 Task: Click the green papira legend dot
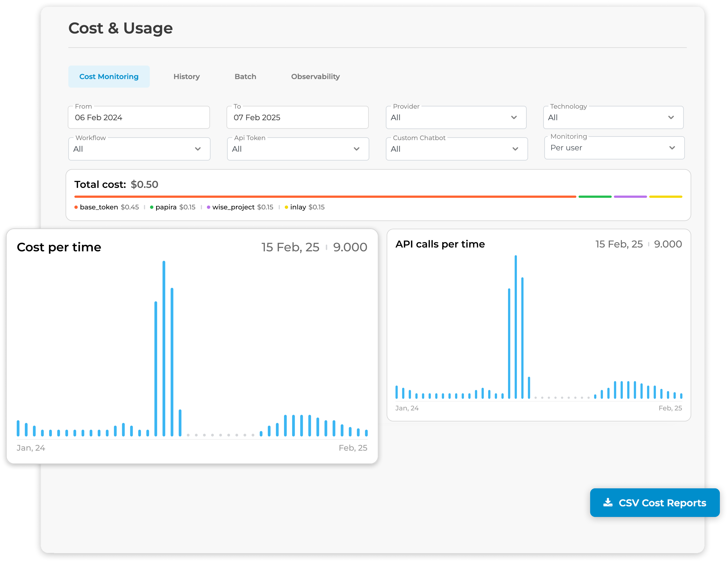(x=152, y=207)
